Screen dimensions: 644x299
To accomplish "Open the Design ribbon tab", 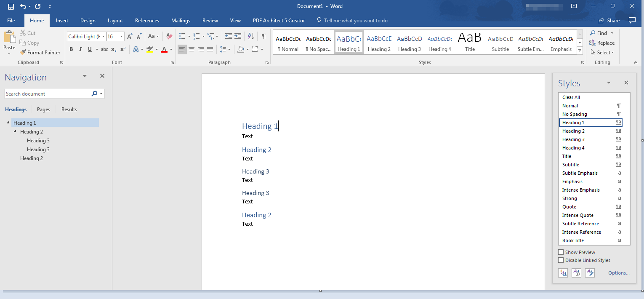I will (x=88, y=21).
